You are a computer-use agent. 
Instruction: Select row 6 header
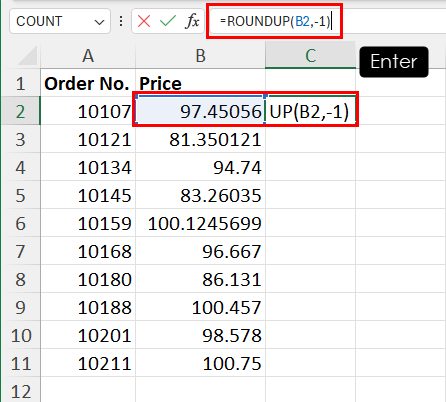coord(20,223)
